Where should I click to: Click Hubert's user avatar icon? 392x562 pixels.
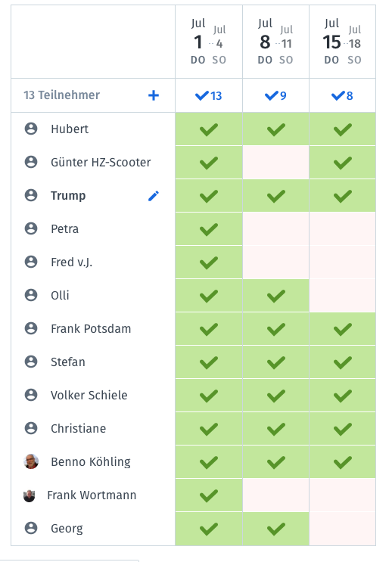[x=31, y=129]
